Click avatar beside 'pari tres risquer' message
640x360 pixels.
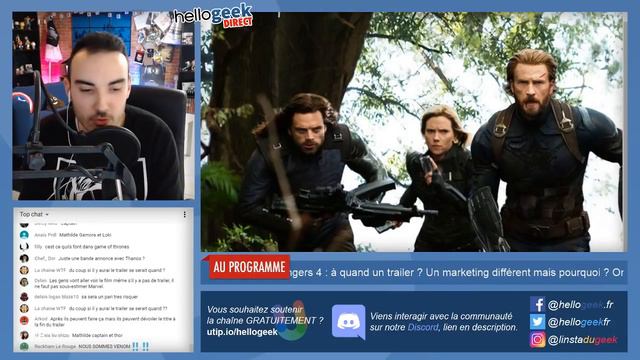24,297
